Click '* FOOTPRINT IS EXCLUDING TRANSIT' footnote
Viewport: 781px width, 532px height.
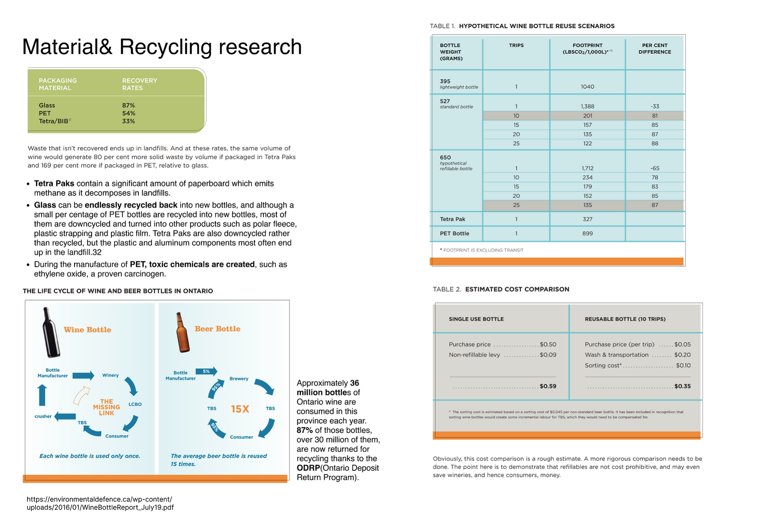482,250
